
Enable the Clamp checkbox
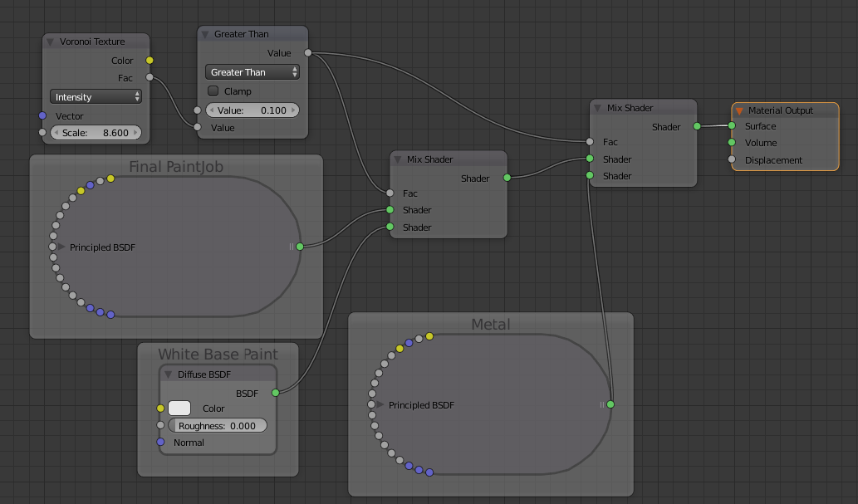coord(213,91)
